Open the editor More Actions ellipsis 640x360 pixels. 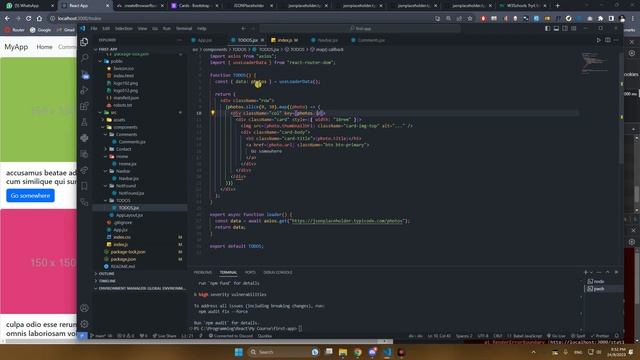coord(616,40)
